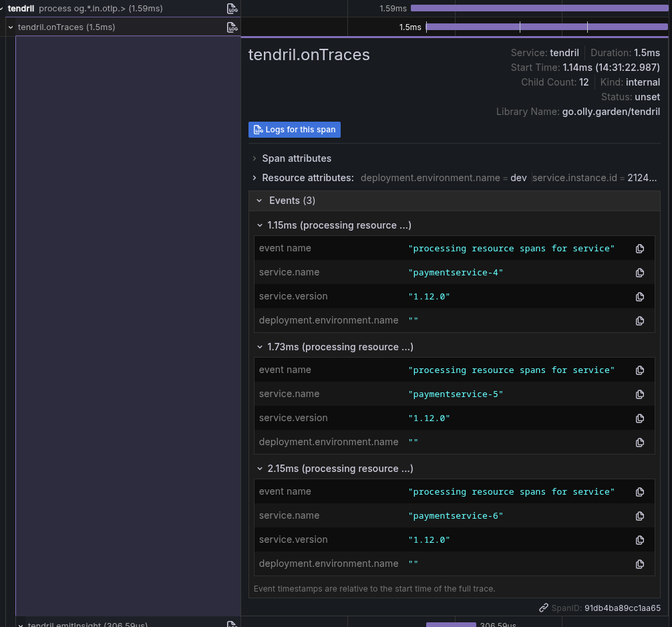Click the Logs for this span button

tap(294, 130)
